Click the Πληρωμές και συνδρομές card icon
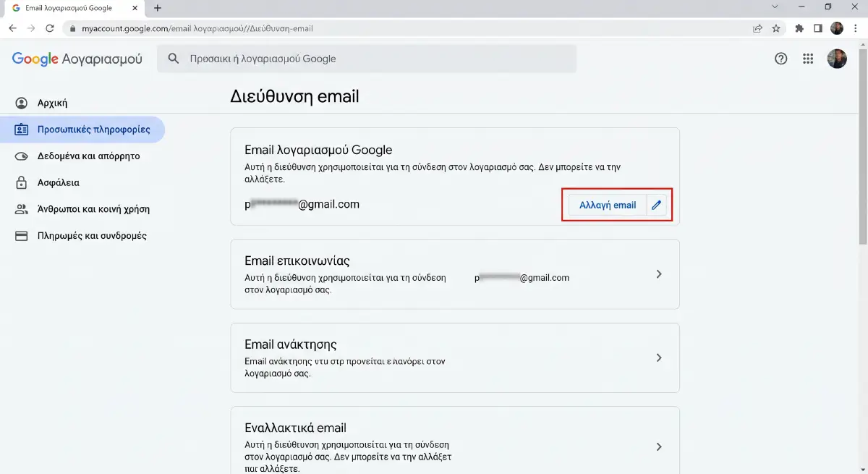This screenshot has width=868, height=474. tap(22, 236)
